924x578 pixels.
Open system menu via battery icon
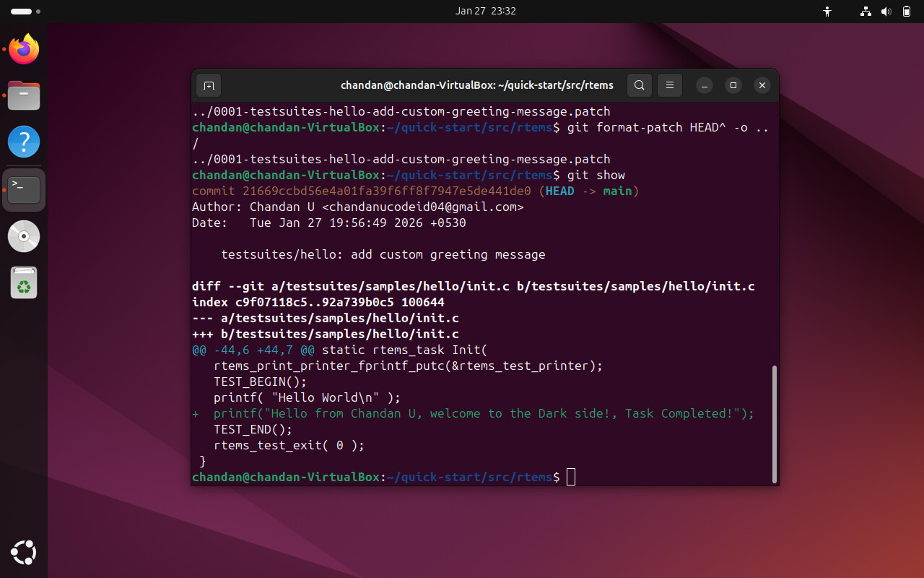[907, 12]
